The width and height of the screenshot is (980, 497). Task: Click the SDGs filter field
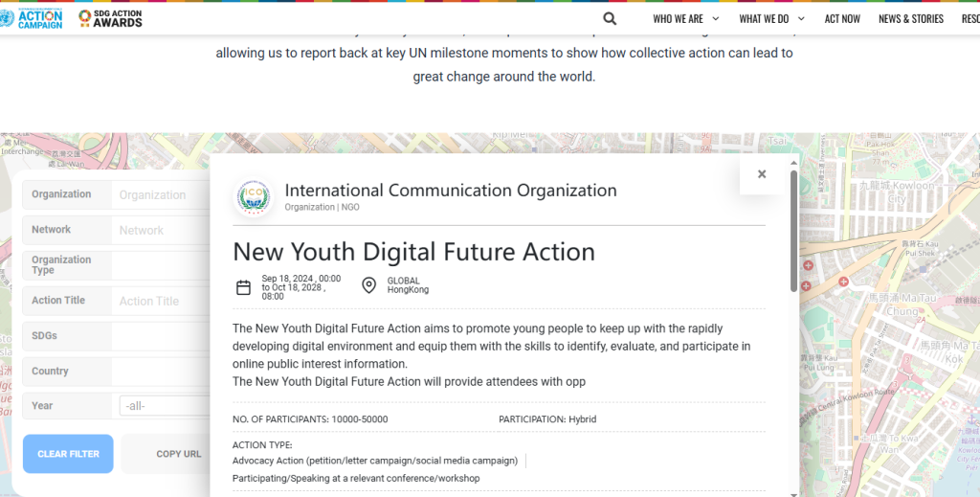(161, 336)
